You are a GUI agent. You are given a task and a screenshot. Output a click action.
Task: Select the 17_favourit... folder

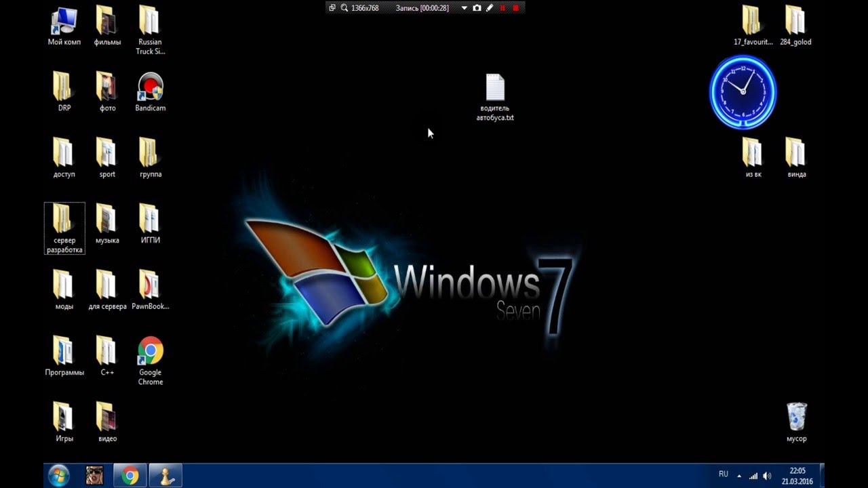[x=753, y=26]
